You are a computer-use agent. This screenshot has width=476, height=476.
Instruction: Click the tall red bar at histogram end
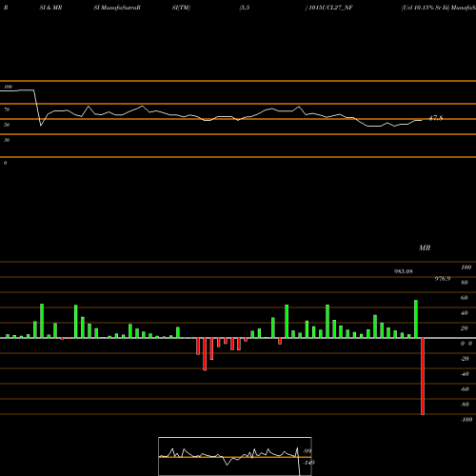pyautogui.click(x=423, y=376)
